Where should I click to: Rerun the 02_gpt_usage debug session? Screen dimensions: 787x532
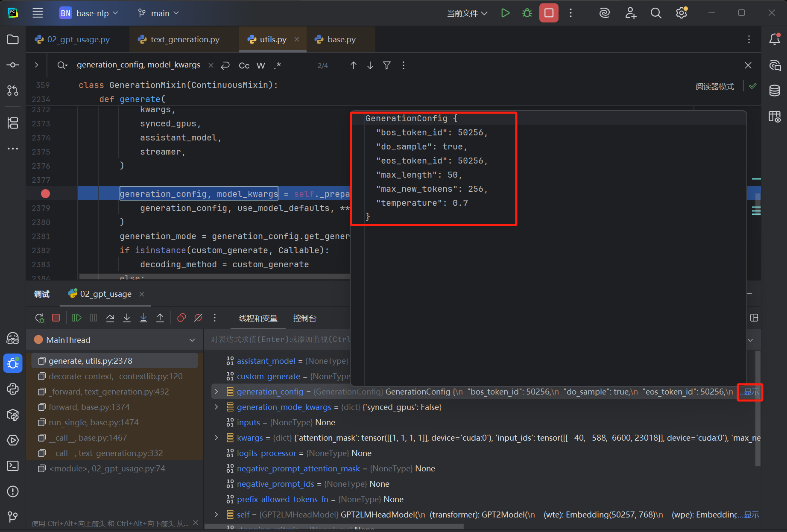click(40, 318)
